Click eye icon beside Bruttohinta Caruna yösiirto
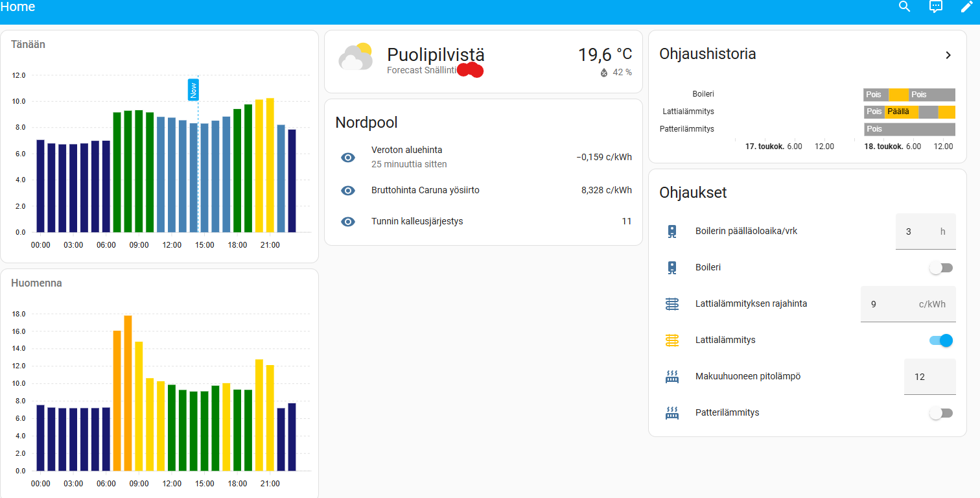This screenshot has width=980, height=498. click(348, 190)
